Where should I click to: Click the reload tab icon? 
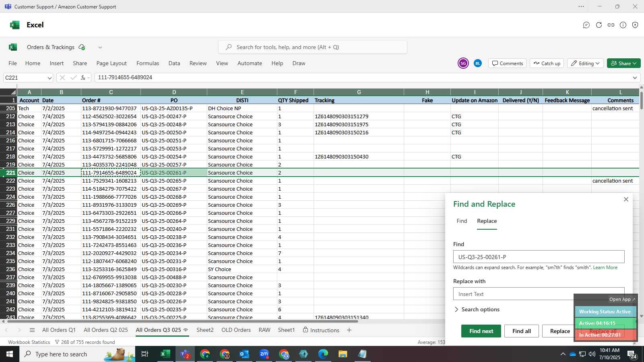(x=599, y=25)
